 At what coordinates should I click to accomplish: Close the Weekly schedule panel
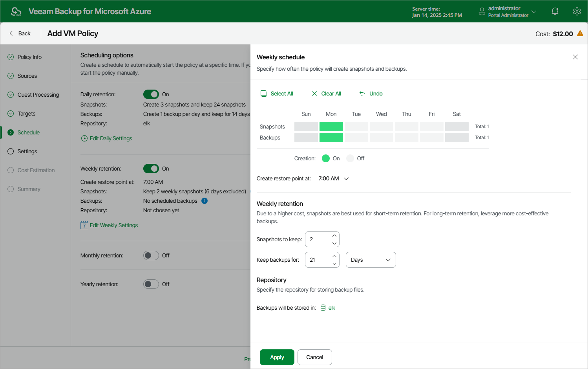pos(575,57)
